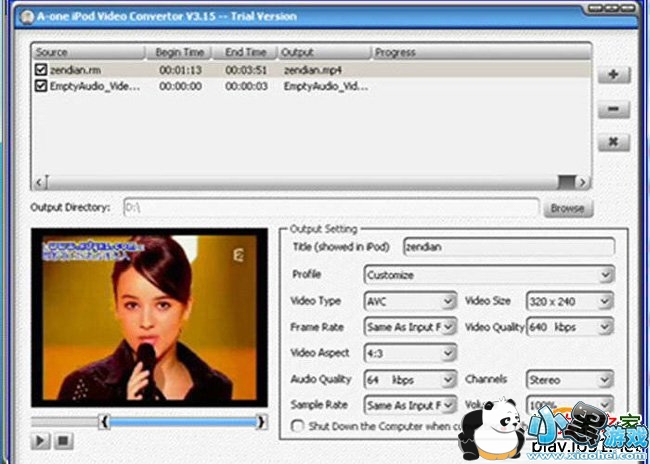Click the minus button to remove a file
650x464 pixels.
[614, 109]
